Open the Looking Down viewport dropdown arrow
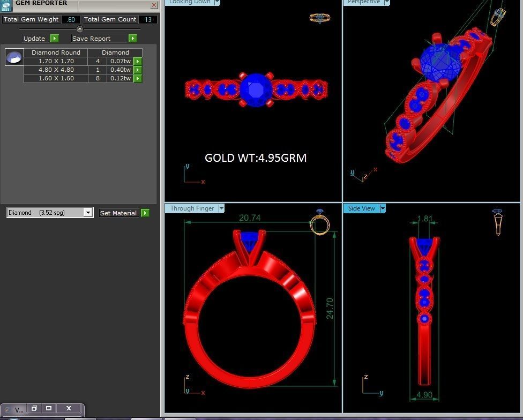The height and width of the screenshot is (420, 523). 217,2
